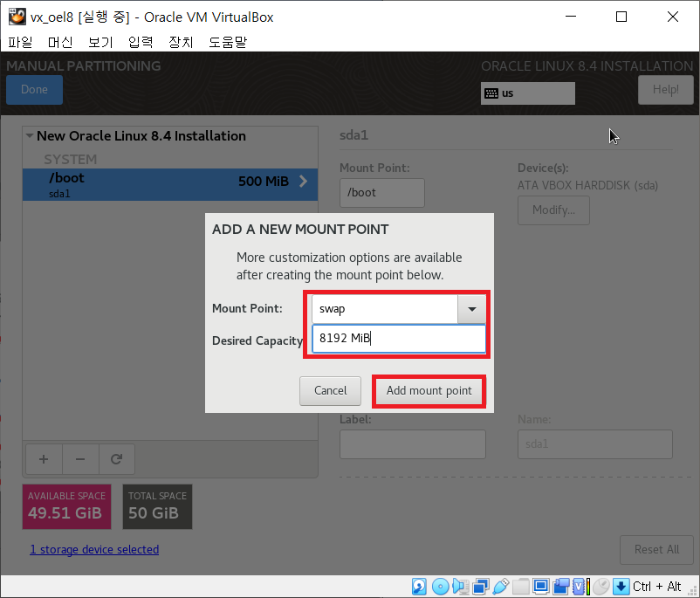Click the empty Label input field
Screen dimensions: 700x598
point(413,444)
